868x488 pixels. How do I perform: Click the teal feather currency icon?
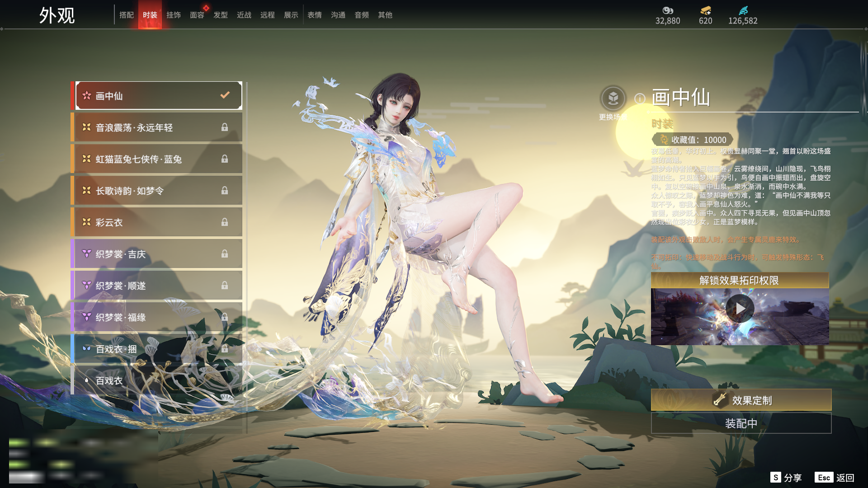tap(743, 10)
